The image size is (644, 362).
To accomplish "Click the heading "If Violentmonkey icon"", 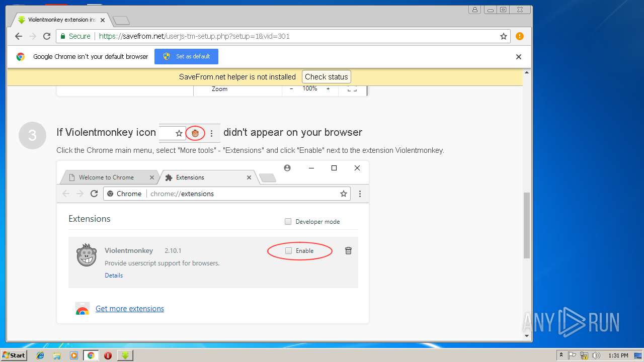I will coord(106,132).
